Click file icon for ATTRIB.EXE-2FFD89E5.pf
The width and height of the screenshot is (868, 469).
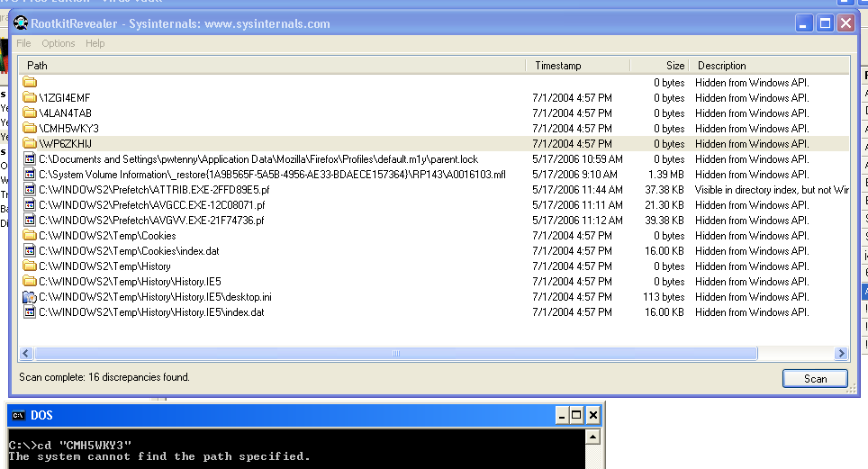pos(30,189)
